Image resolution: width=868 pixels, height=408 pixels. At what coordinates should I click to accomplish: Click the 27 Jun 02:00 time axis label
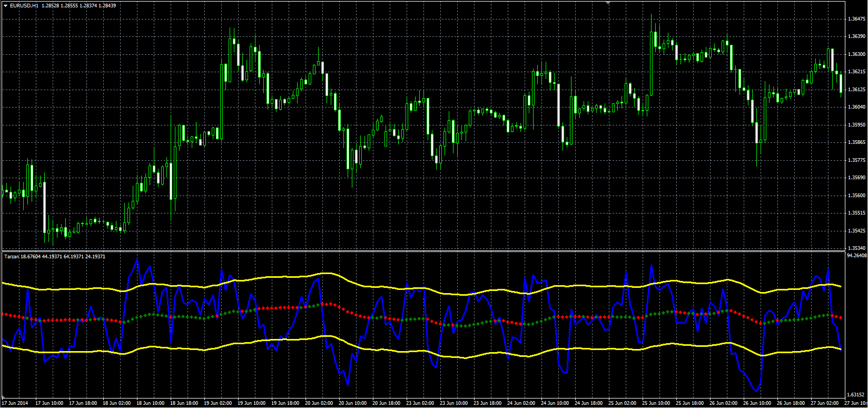point(825,403)
